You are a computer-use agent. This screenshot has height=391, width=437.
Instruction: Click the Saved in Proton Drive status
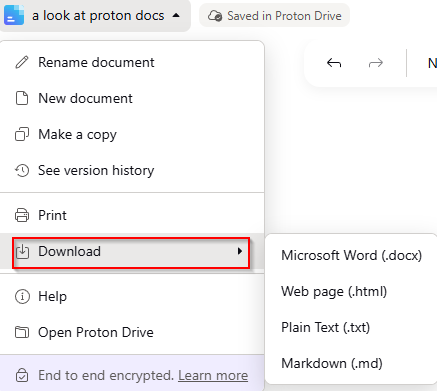click(x=274, y=16)
